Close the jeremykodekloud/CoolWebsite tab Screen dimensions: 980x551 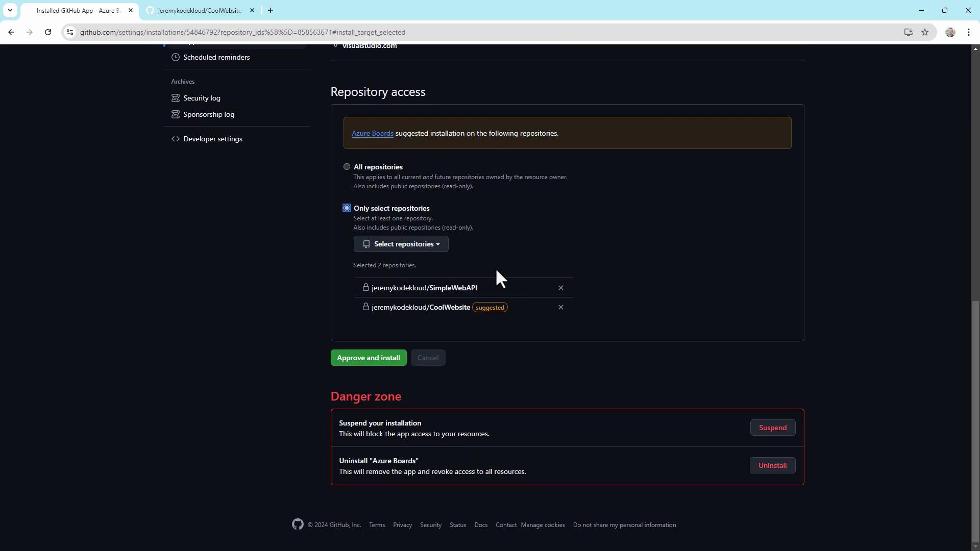252,10
